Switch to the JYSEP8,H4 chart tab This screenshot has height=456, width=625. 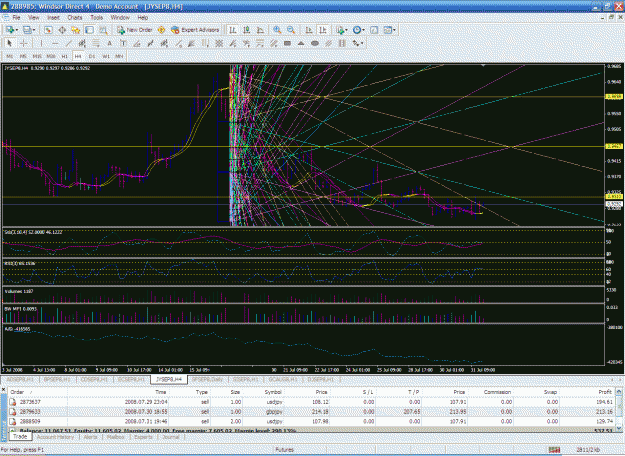coord(169,379)
